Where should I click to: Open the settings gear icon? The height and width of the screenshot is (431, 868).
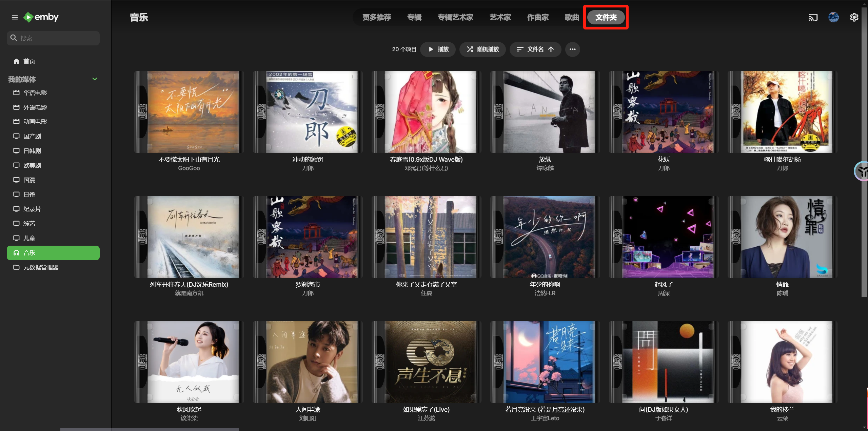(x=854, y=17)
